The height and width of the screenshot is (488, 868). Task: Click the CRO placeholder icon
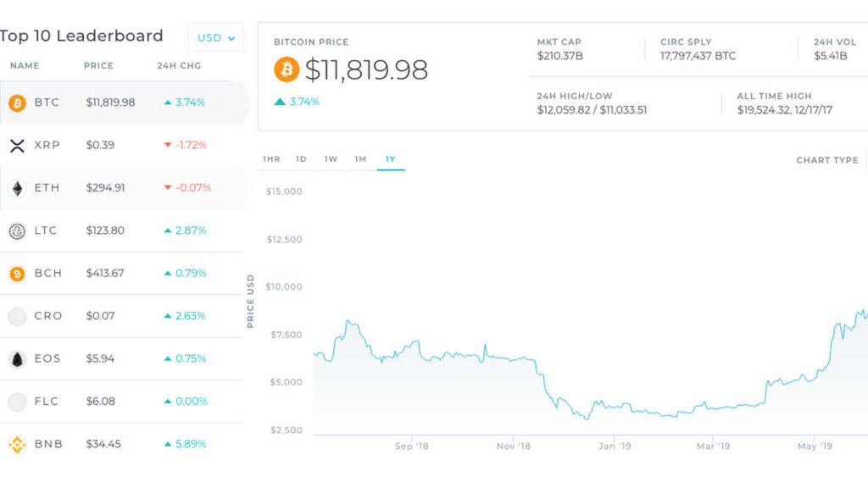point(17,316)
